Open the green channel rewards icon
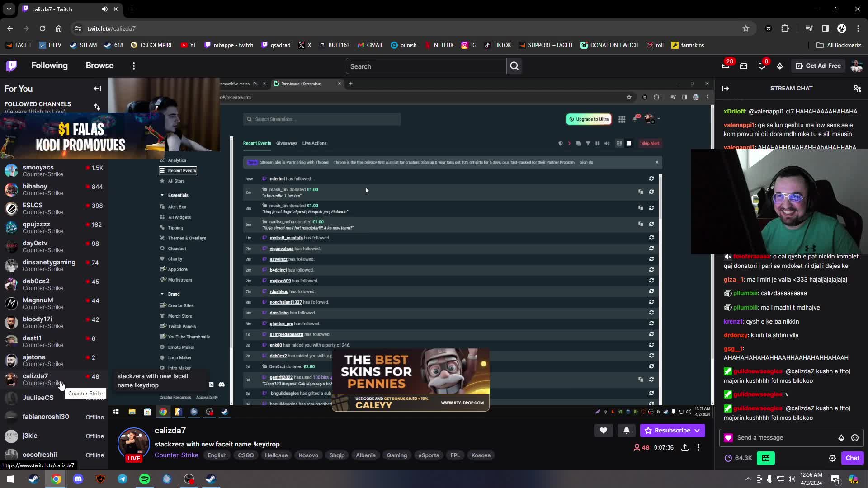This screenshot has height=488, width=868. (x=765, y=458)
